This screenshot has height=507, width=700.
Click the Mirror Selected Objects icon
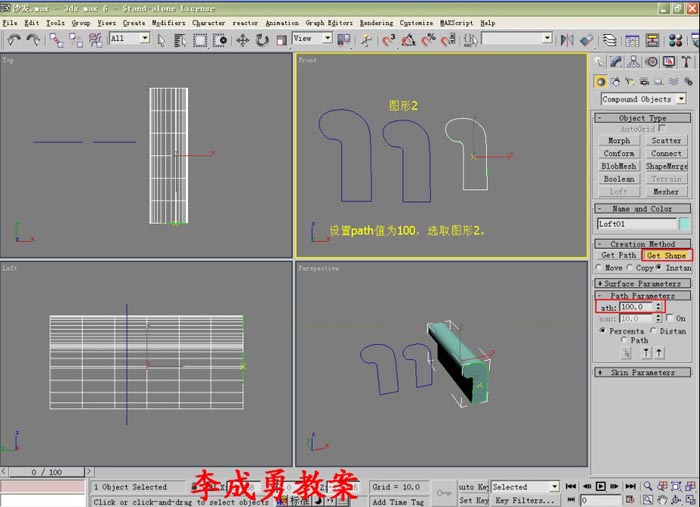[567, 41]
